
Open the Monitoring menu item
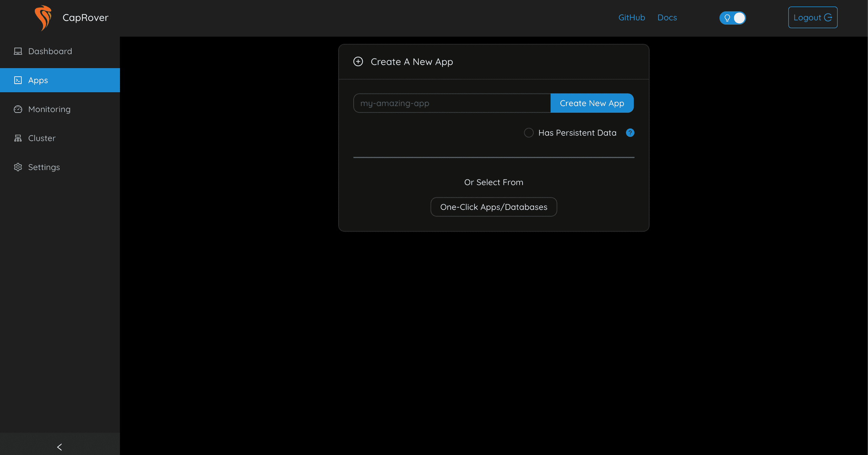(x=50, y=109)
